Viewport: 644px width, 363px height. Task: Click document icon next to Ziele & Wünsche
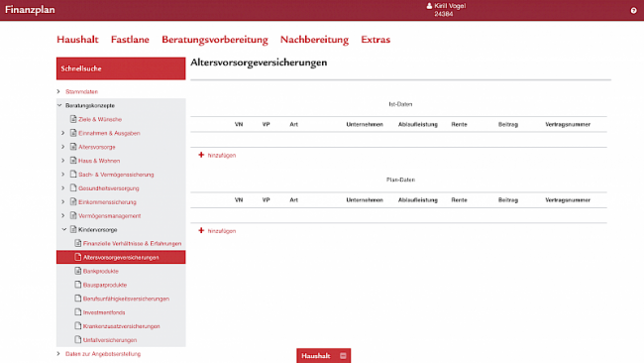click(73, 119)
